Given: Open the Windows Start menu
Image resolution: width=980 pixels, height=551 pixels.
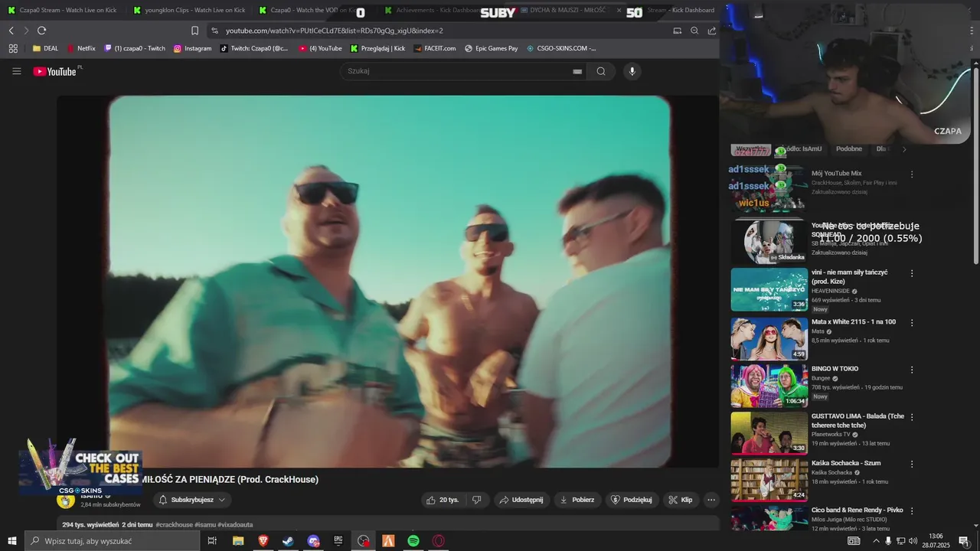Looking at the screenshot, I should (12, 541).
